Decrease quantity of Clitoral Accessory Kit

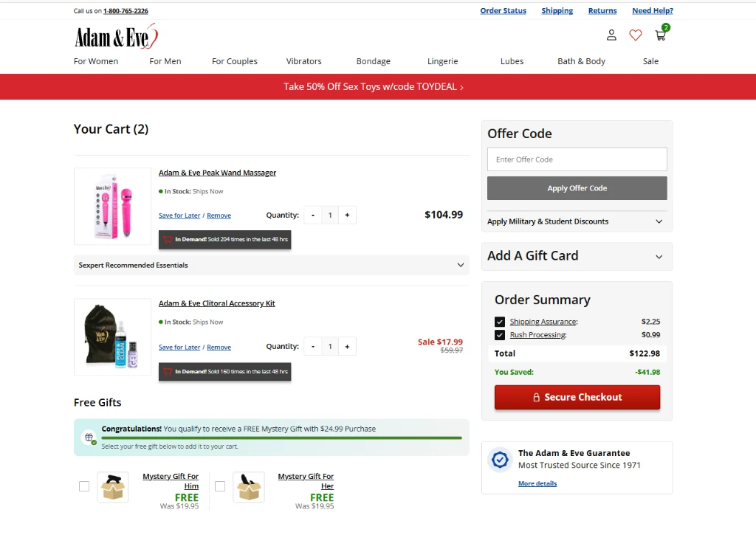tap(313, 347)
